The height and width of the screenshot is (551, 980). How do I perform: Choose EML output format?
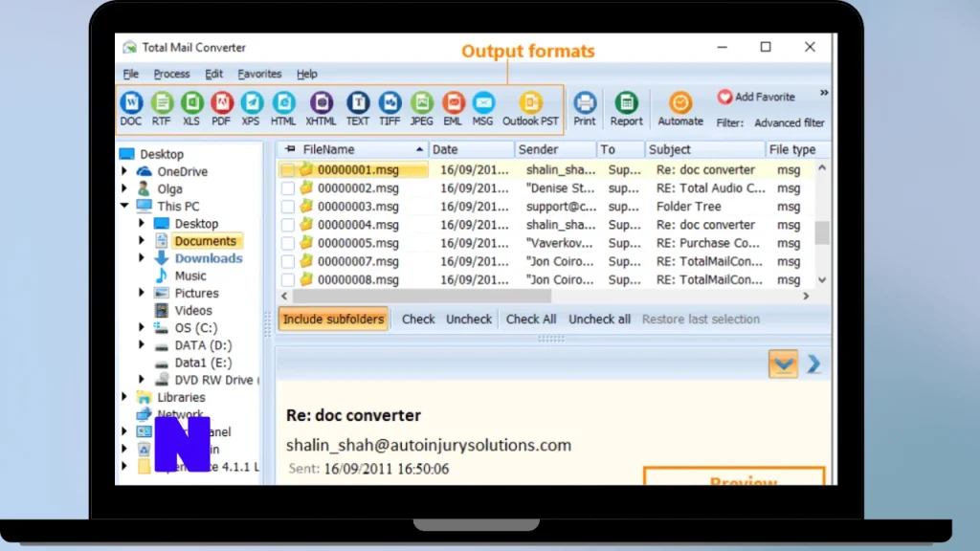pyautogui.click(x=453, y=109)
